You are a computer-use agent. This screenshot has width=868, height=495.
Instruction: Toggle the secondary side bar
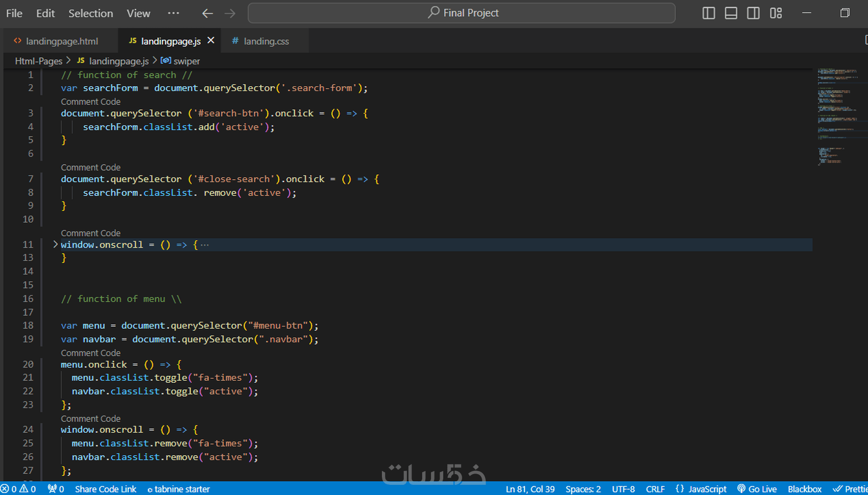click(753, 13)
